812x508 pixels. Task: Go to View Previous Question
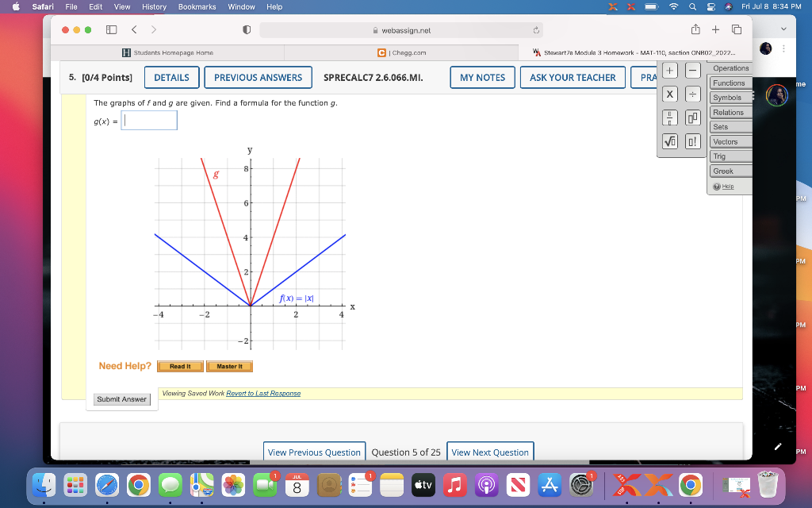point(314,452)
